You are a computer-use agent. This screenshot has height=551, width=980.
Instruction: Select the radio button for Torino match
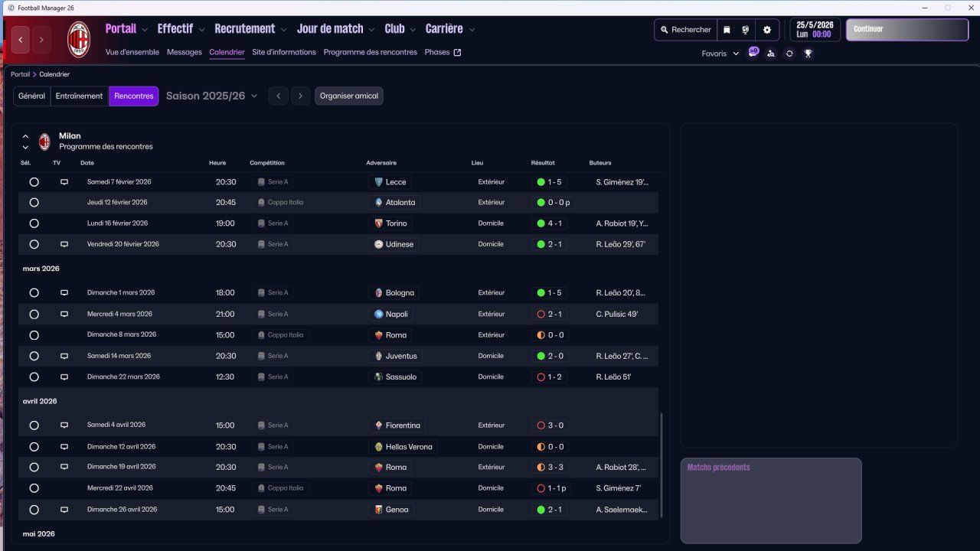click(x=34, y=223)
